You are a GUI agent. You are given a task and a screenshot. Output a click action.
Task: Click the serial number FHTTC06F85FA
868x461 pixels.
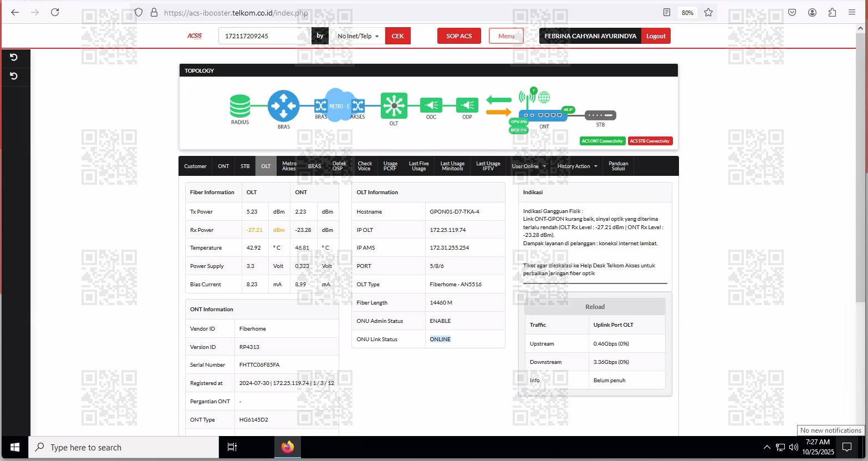point(259,365)
